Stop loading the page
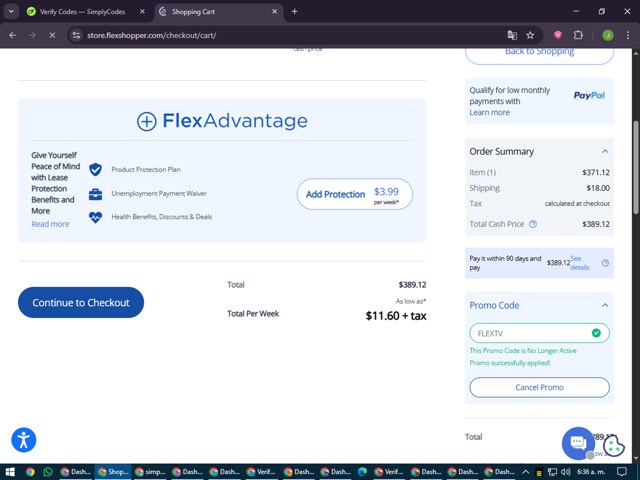 [x=52, y=35]
